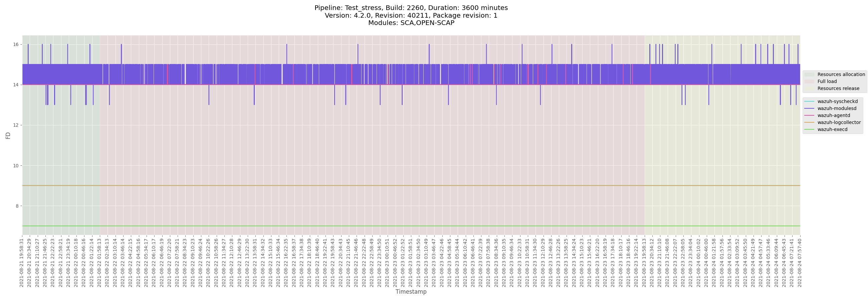Click the y-axis tick value 12
The image size is (868, 300).
click(x=15, y=125)
